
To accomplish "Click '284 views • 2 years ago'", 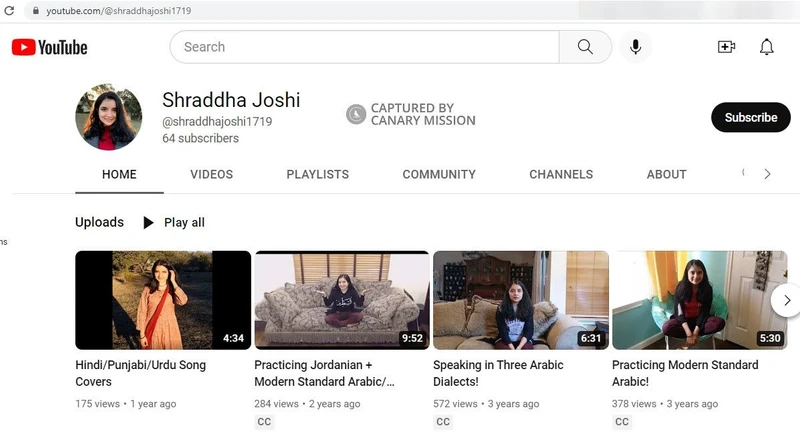I will coord(307,404).
